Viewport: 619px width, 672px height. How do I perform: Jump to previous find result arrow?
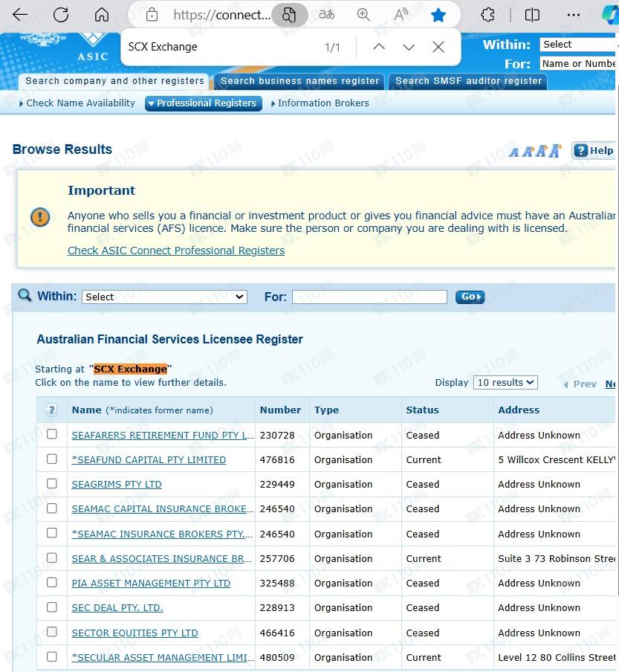point(379,47)
